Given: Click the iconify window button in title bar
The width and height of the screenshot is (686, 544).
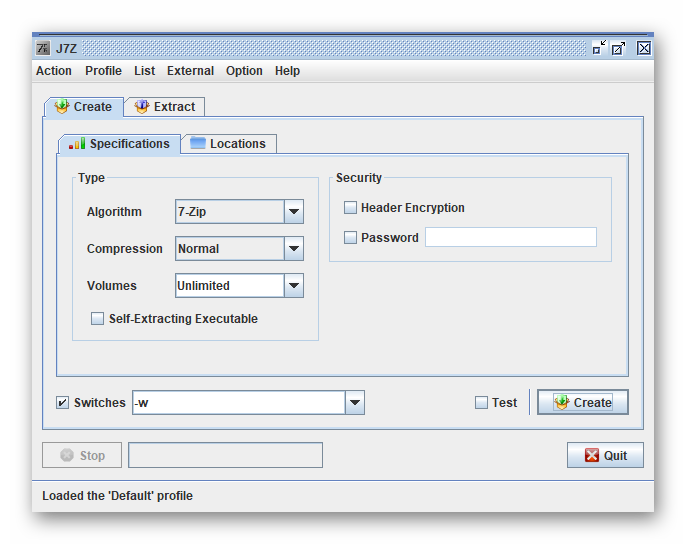Looking at the screenshot, I should click(599, 48).
